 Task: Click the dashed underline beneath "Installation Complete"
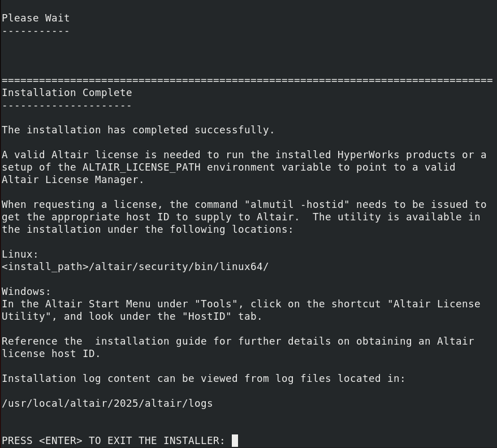pos(67,106)
